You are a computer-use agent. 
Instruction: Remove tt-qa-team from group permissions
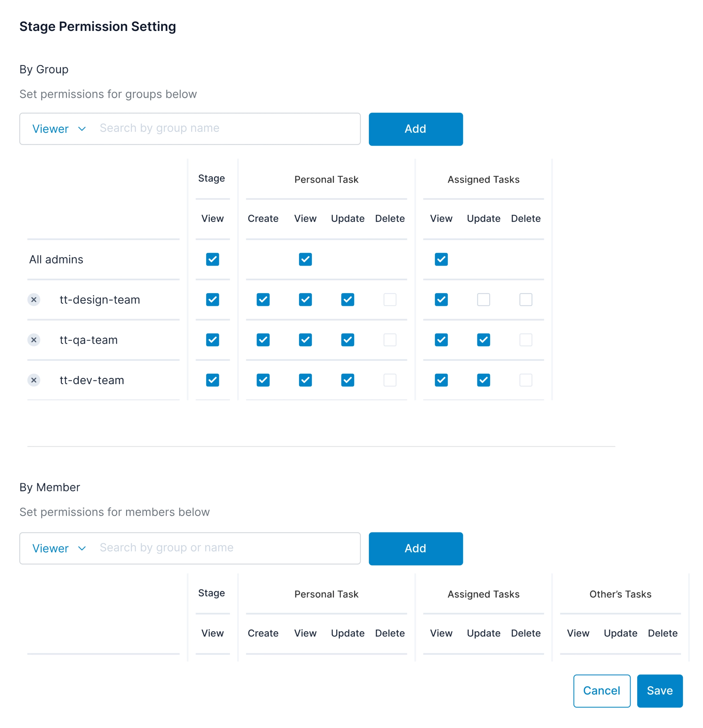34,340
